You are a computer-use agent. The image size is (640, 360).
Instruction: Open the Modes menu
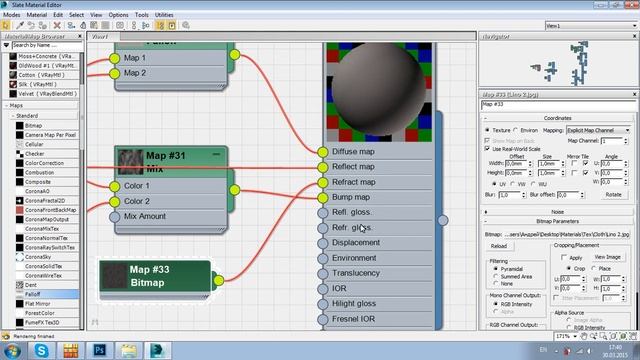(x=11, y=15)
